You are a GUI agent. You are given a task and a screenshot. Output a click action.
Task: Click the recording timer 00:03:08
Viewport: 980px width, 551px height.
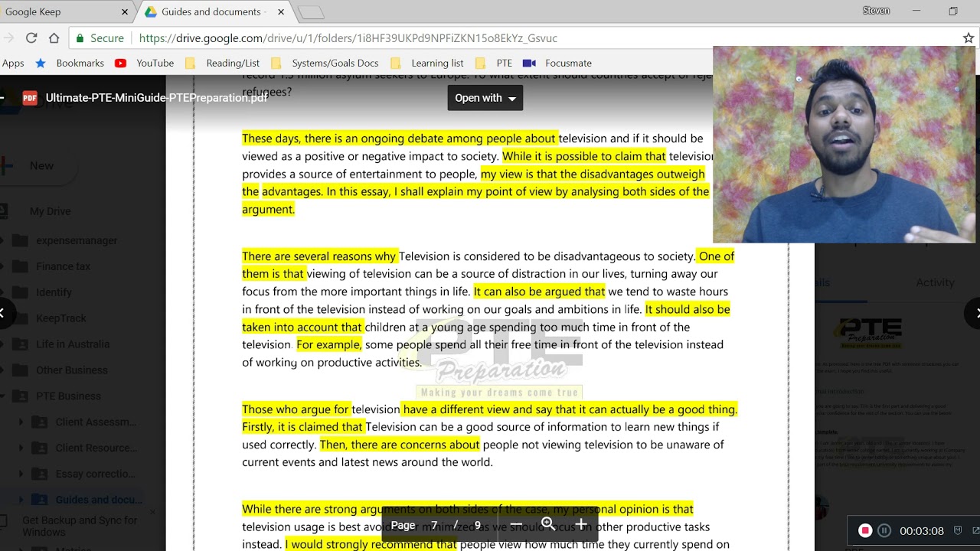coord(921,530)
